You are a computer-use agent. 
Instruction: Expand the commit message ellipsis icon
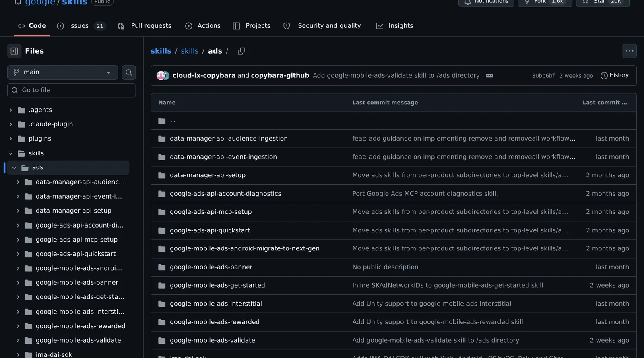(489, 76)
